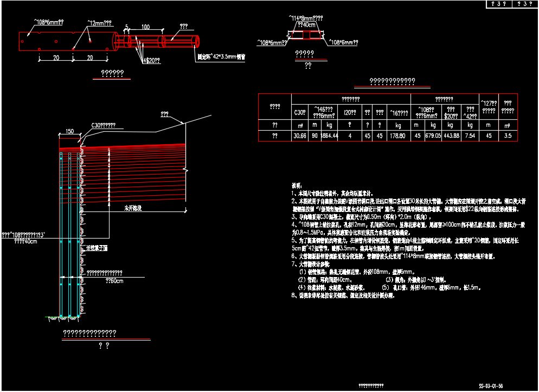Select the '说明:' notes heading
Screen dimensions: 539x392
297,186
